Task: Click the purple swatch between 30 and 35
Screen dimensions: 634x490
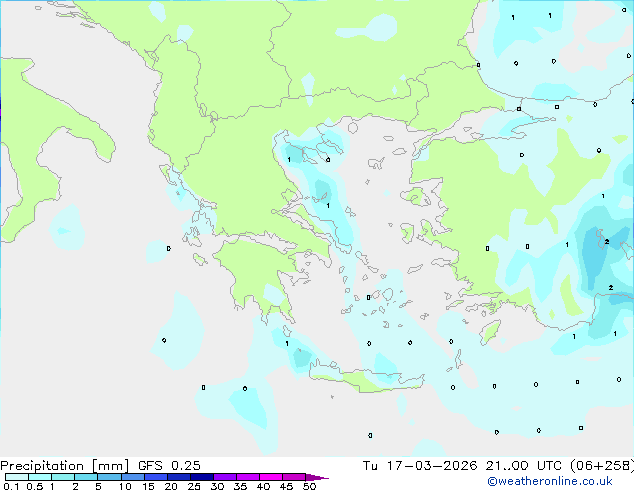Action: coord(225,477)
